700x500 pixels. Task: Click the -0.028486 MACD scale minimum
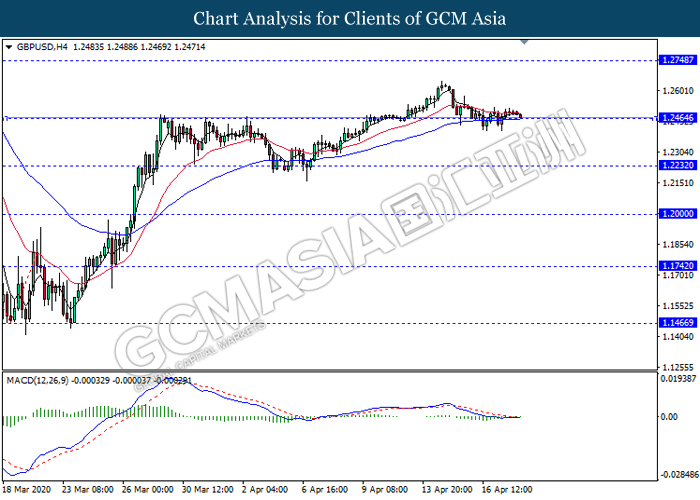pos(679,475)
